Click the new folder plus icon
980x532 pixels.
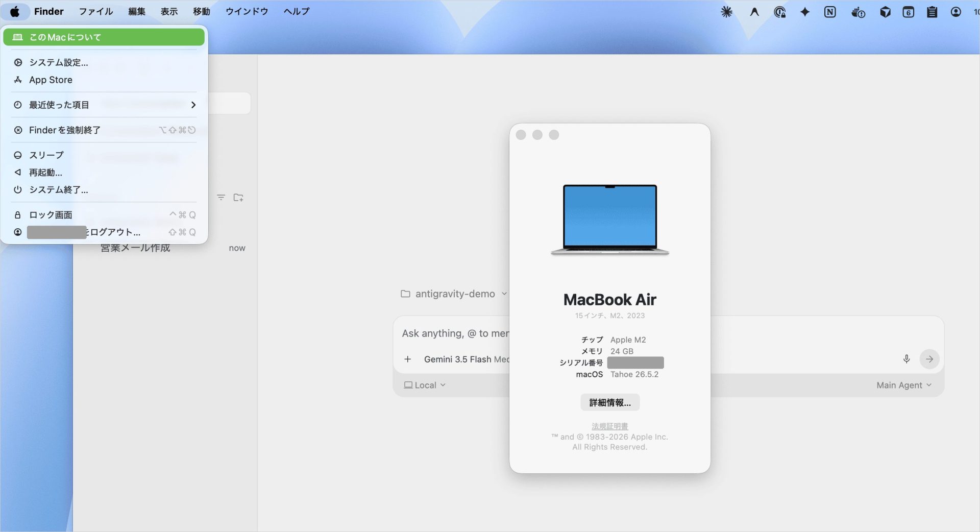[x=238, y=197]
